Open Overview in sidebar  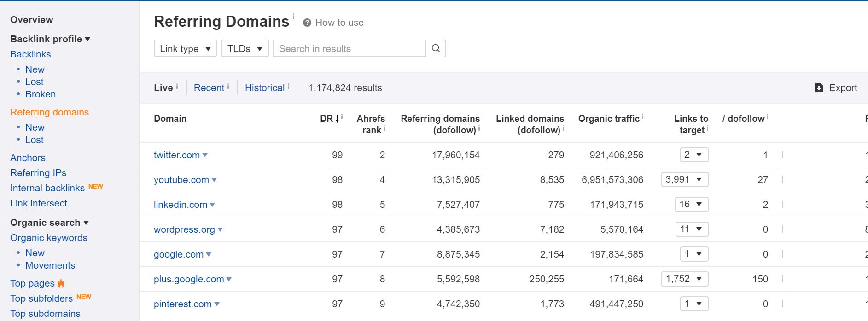point(32,20)
